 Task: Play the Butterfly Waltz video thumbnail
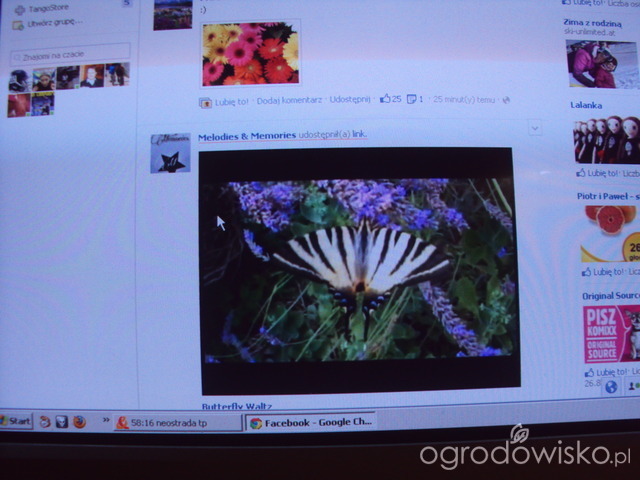360,270
